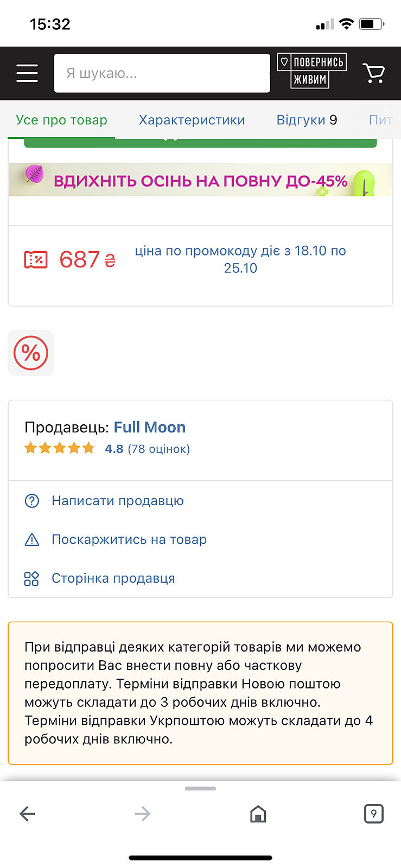
Task: Open the Full Moon seller link
Action: [150, 427]
